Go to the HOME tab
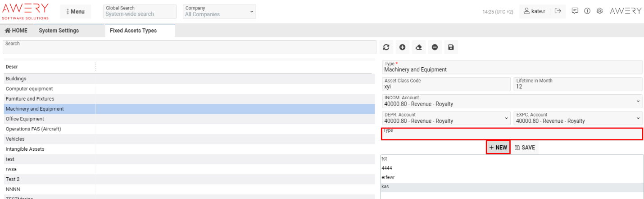 (16, 31)
